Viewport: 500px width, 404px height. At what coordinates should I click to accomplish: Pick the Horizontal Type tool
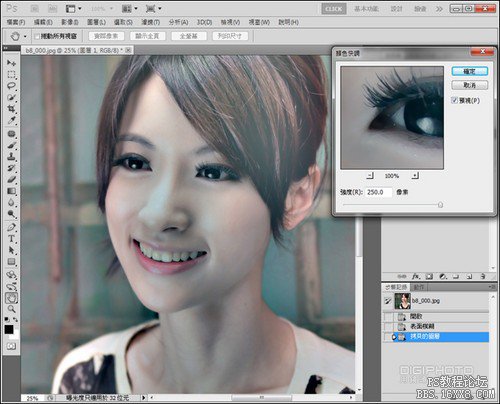tap(11, 239)
